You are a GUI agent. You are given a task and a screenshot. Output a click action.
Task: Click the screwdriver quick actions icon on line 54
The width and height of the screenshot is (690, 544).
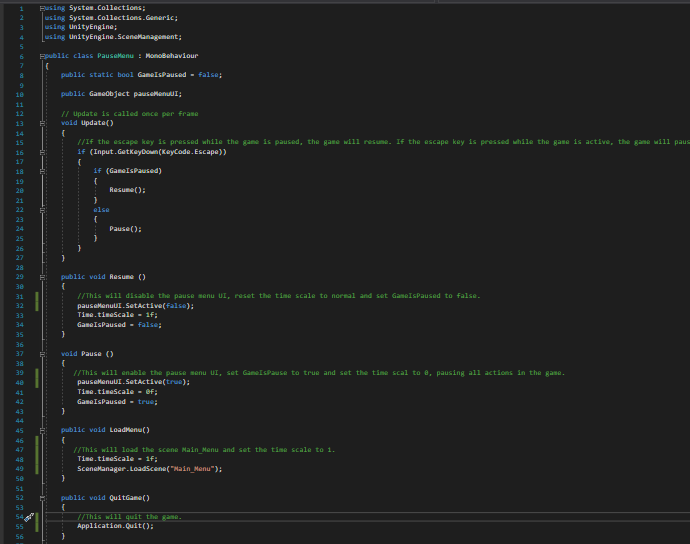[x=29, y=517]
